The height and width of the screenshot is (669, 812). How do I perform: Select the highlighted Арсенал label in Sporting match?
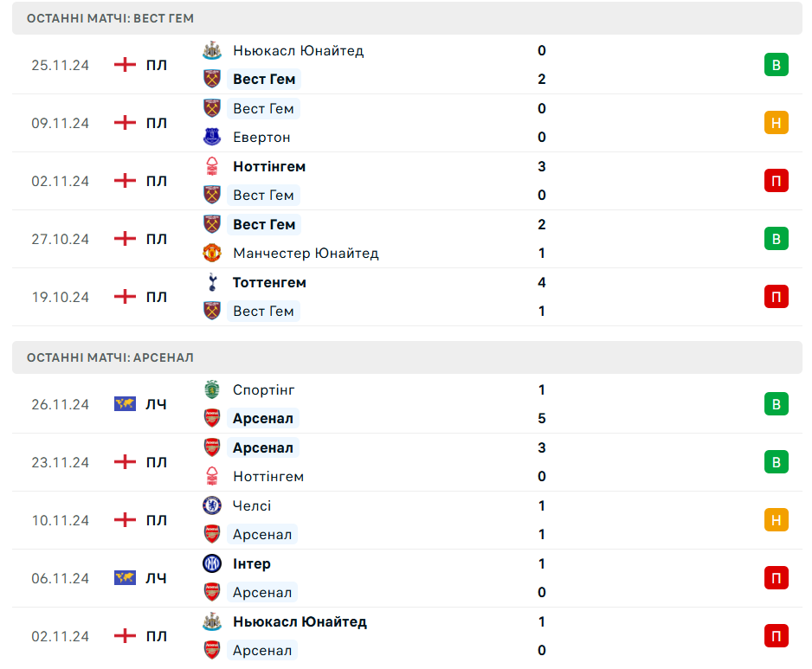(x=262, y=418)
